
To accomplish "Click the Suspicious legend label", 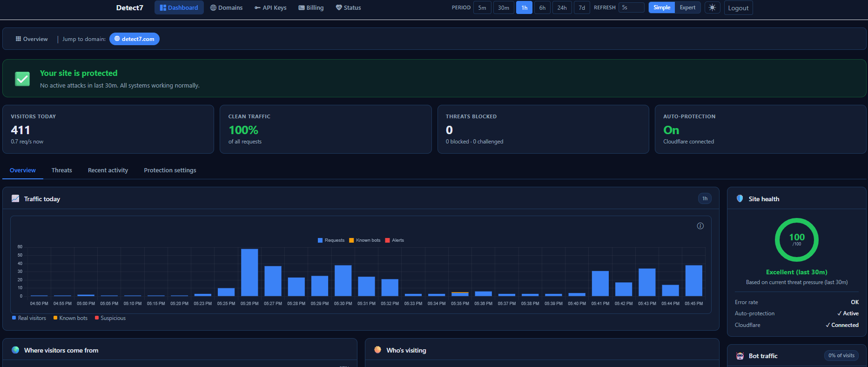I will point(113,318).
